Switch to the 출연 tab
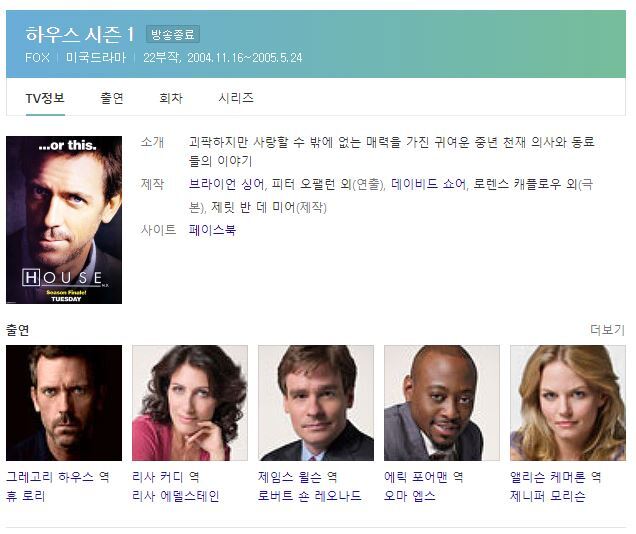Screen dimensions: 636x534 (112, 98)
